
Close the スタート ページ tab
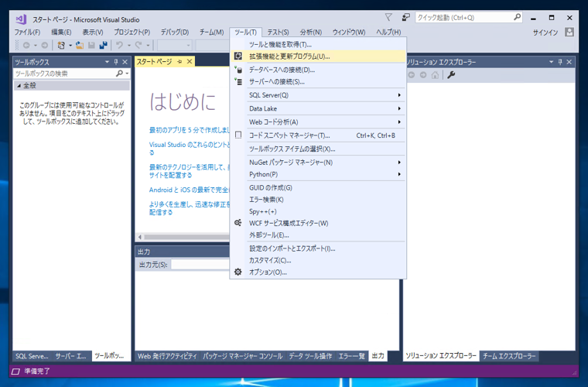click(190, 61)
